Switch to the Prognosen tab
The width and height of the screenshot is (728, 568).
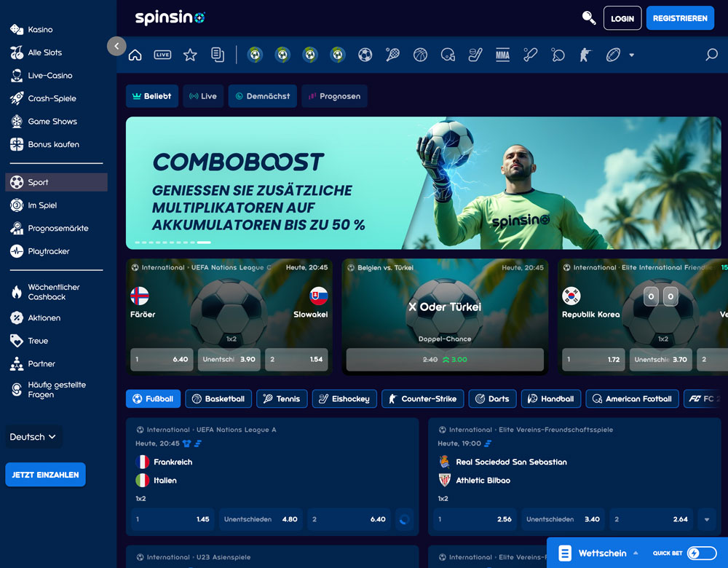click(x=334, y=96)
